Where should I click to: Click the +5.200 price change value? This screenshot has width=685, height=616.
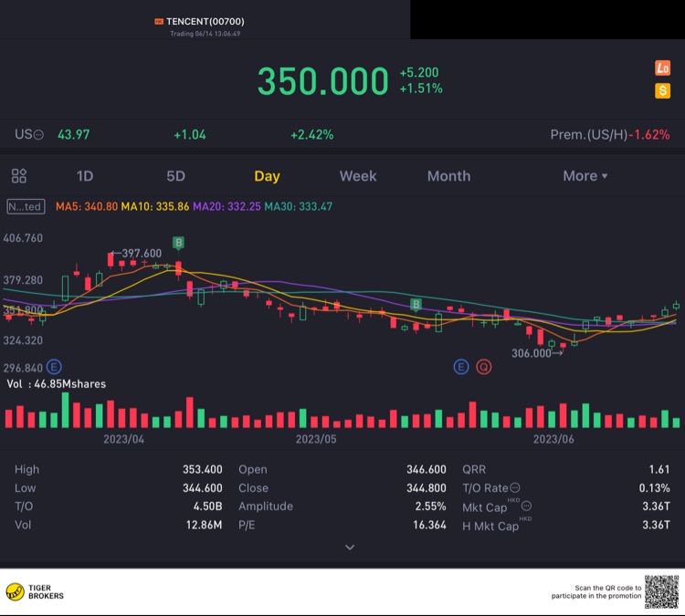click(x=419, y=72)
